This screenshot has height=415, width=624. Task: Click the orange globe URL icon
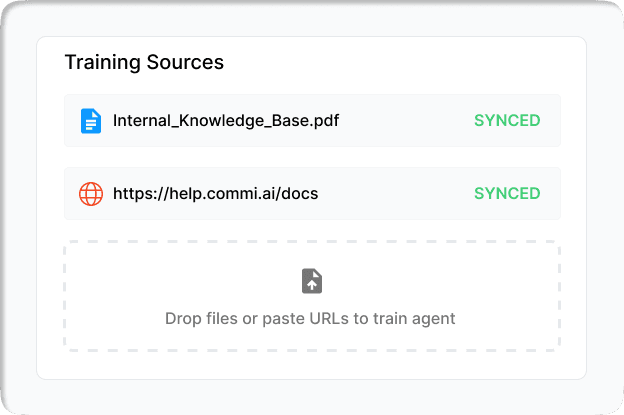(91, 193)
